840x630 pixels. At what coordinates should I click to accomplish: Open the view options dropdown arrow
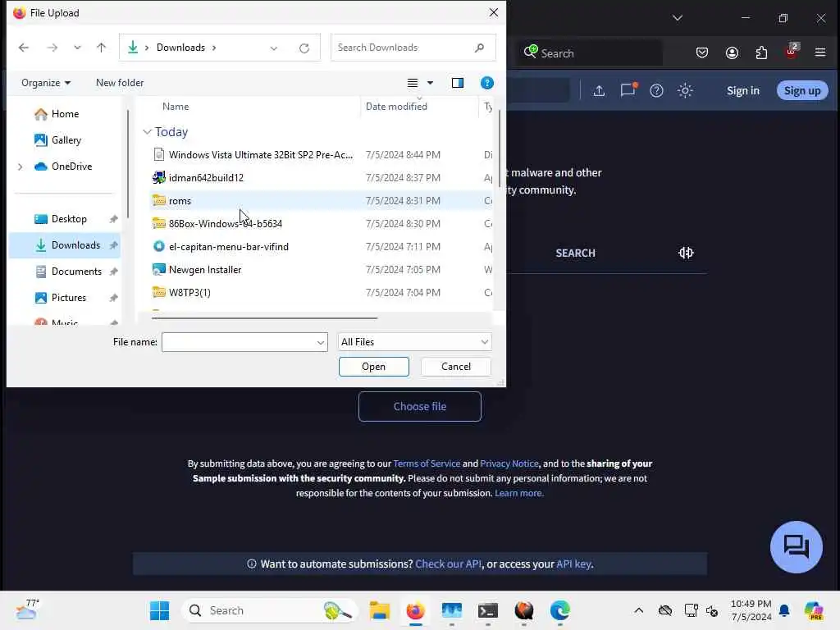[x=430, y=83]
